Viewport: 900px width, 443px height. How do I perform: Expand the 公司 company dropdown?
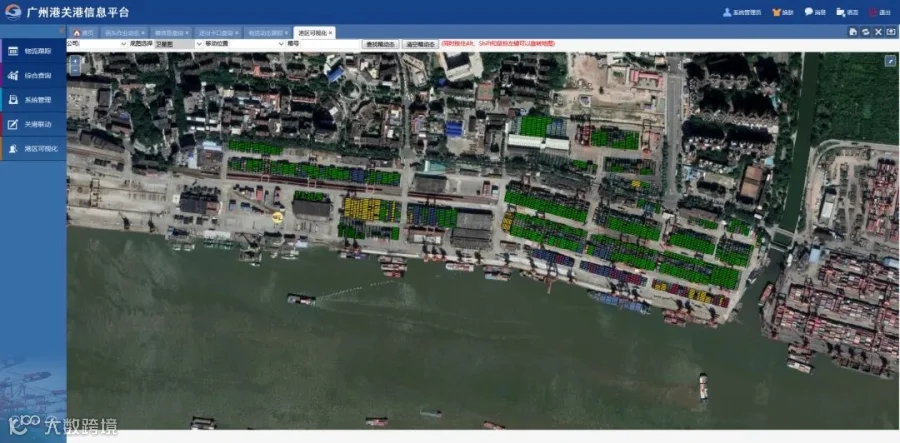(96, 44)
